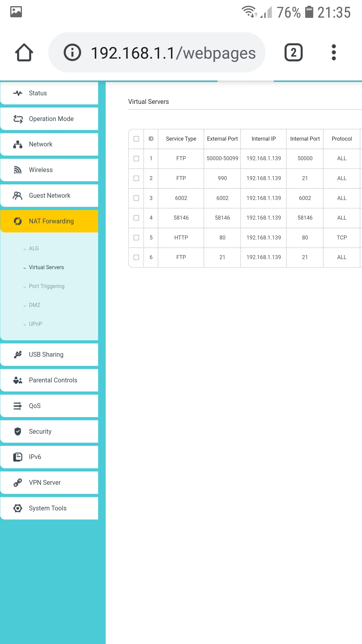
Task: Tap the External Port column header
Action: tap(222, 139)
